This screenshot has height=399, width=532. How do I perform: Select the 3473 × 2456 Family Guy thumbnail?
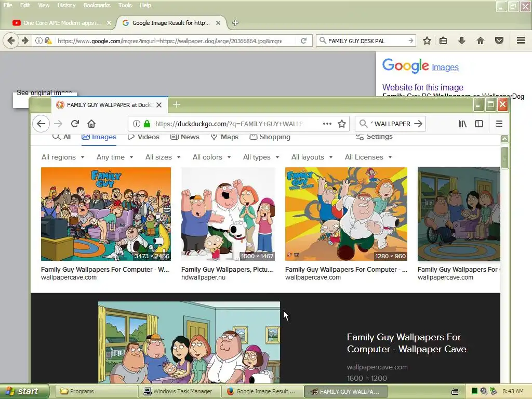click(x=106, y=214)
